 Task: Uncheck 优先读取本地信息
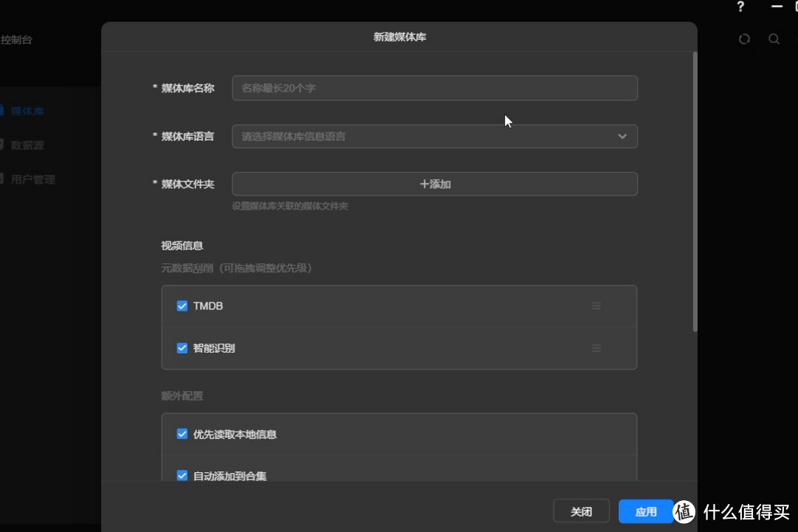182,434
